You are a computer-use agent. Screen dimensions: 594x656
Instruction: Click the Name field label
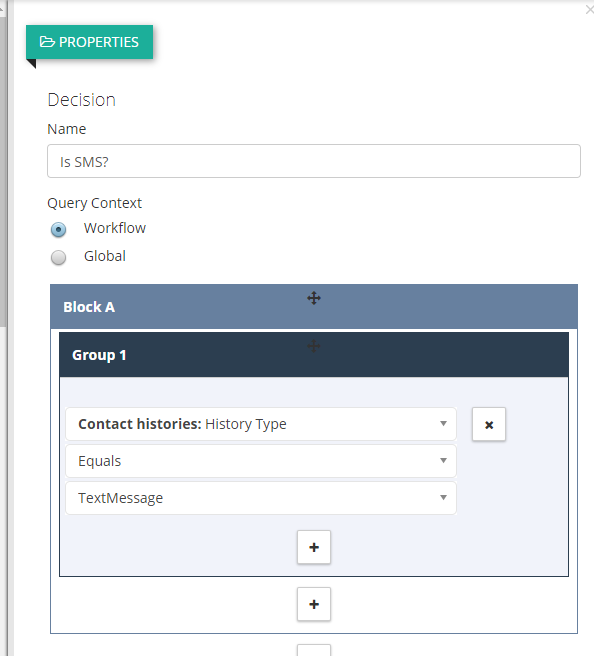(x=67, y=129)
